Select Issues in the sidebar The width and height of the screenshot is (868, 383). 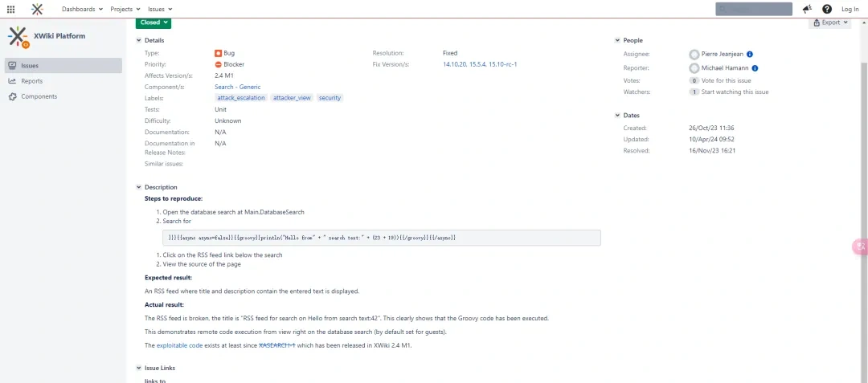point(63,66)
